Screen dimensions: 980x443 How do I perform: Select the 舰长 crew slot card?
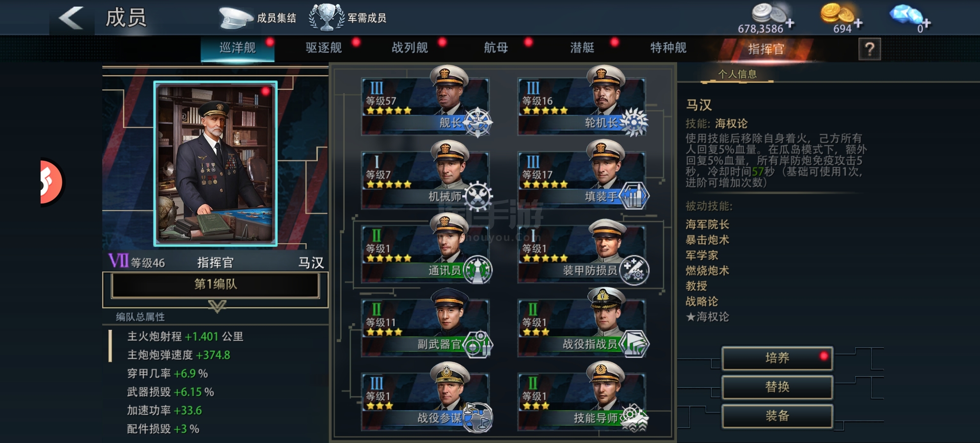click(426, 102)
